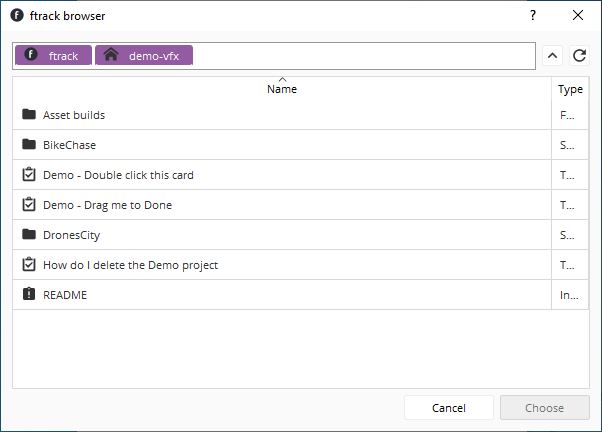Select How do I delete the Demo project
602x432 pixels.
pyautogui.click(x=131, y=265)
